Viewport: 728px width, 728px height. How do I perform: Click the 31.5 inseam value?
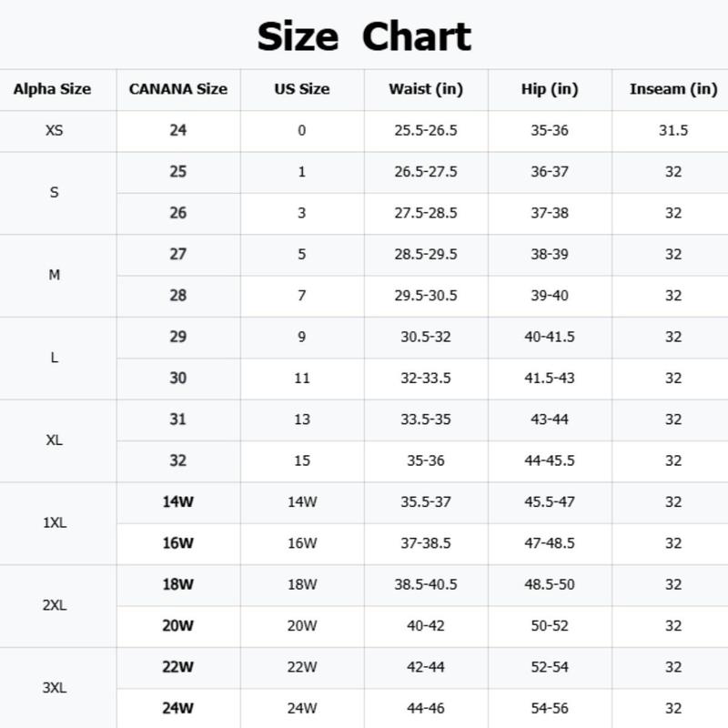673,130
